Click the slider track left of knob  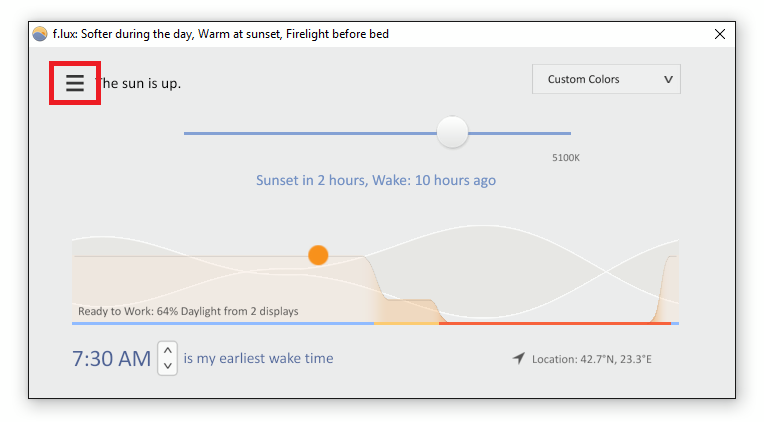click(x=310, y=133)
